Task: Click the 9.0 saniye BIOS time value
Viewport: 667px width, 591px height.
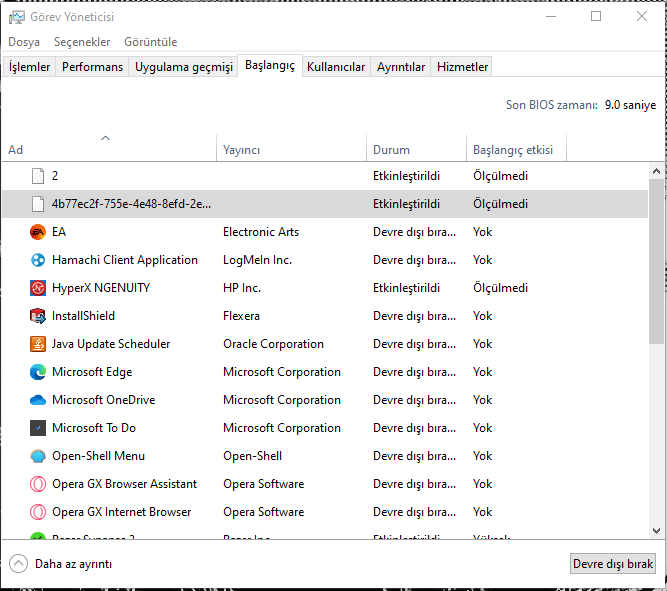Action: coord(630,105)
